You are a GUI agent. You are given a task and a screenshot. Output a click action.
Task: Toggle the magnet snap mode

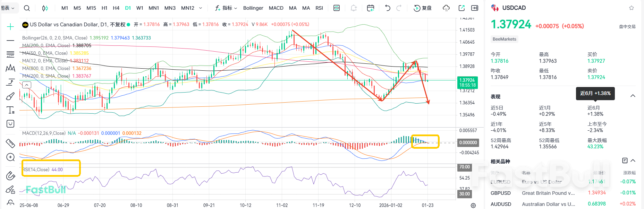click(x=10, y=176)
